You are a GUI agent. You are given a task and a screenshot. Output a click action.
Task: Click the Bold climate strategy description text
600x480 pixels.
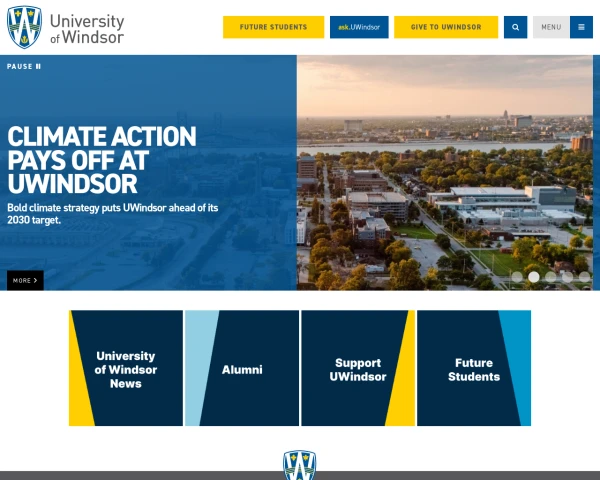112,214
